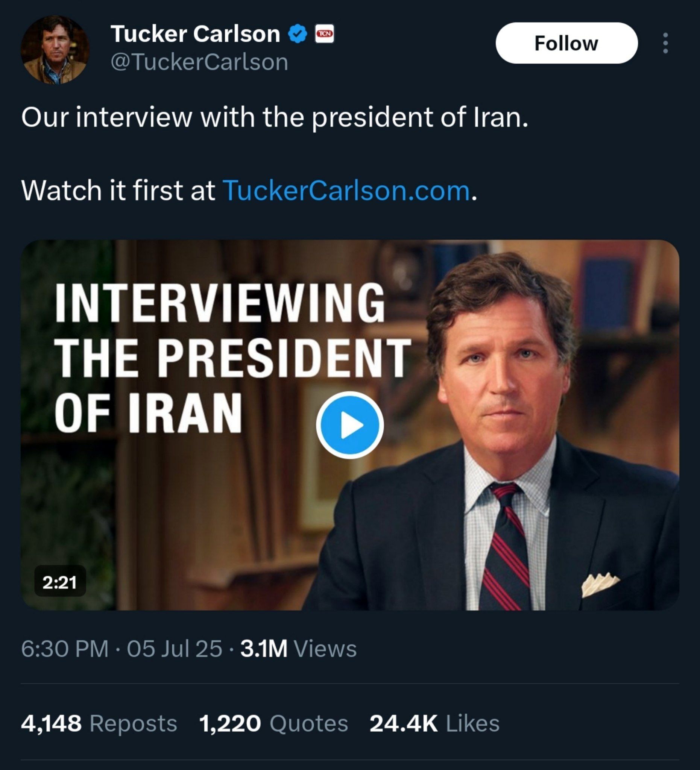View the 4,148 Reposts list
This screenshot has height=770, width=700.
click(x=99, y=724)
